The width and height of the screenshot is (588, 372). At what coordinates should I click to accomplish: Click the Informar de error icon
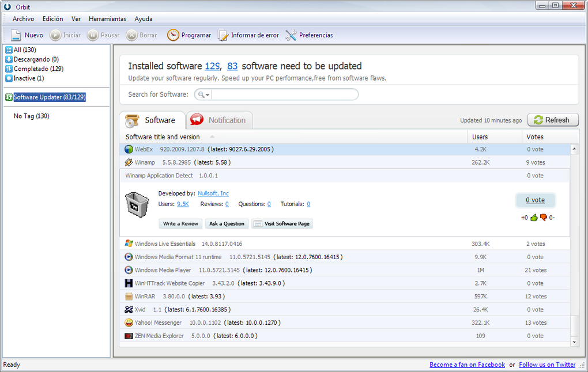[x=222, y=35]
